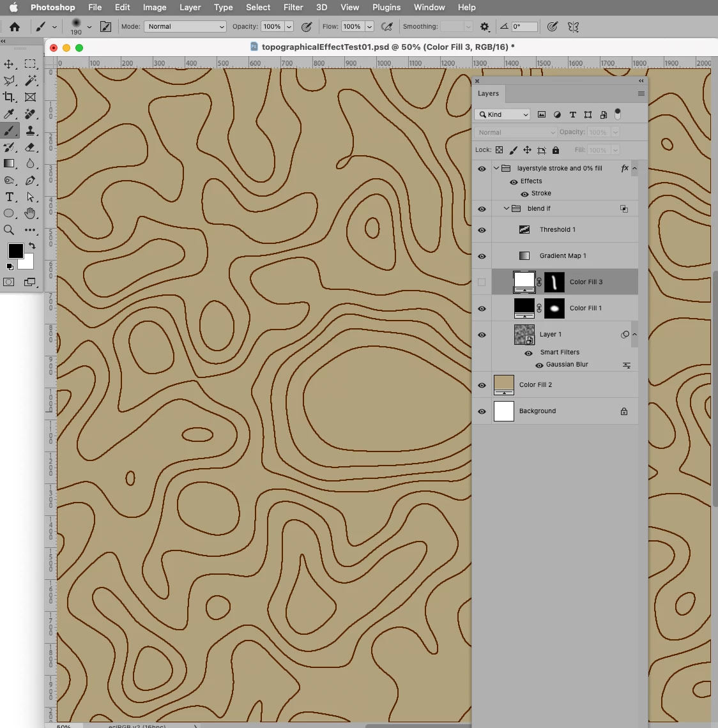This screenshot has width=718, height=728.
Task: Select the Hand tool
Action: tap(30, 213)
